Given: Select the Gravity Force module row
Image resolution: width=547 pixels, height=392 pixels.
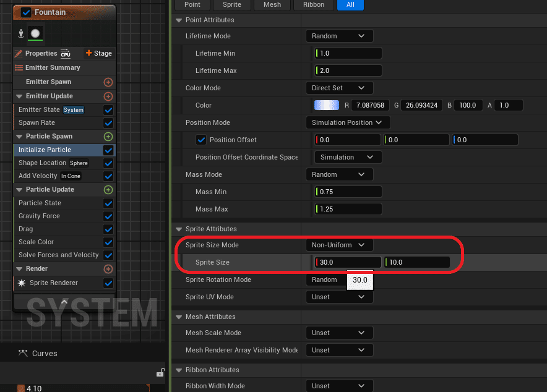Looking at the screenshot, I should [64, 216].
